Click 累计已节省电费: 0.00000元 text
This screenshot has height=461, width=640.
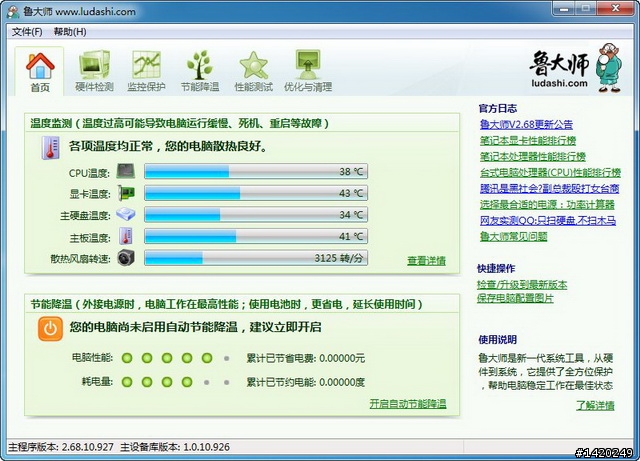pos(305,358)
